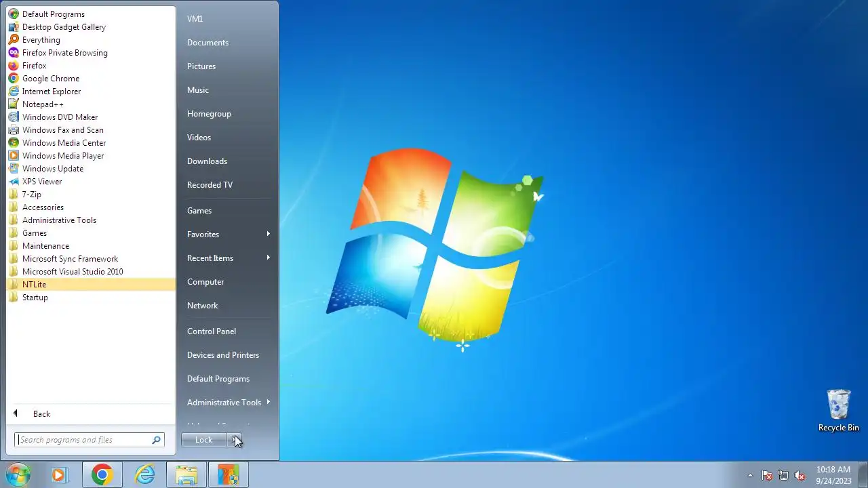Open Windows Media Player from taskbar
Screen dimensions: 868x488
pyautogui.click(x=59, y=475)
